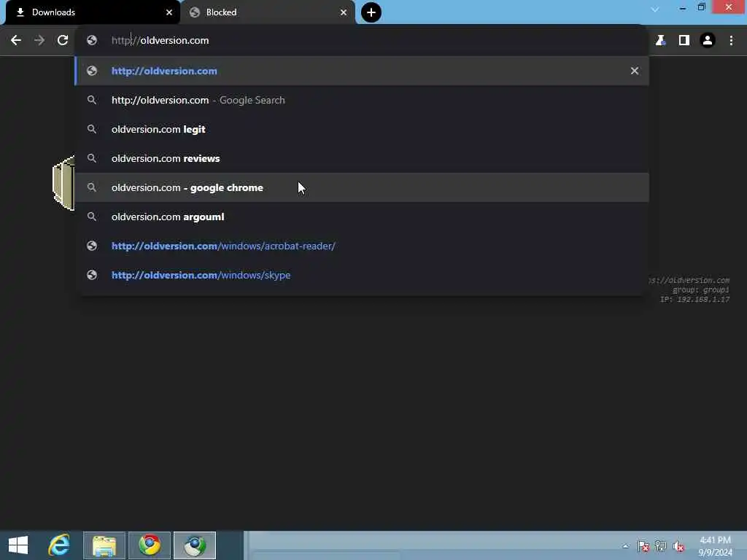Open the Windows Start button
Viewport: 747px width, 560px height.
(x=18, y=545)
